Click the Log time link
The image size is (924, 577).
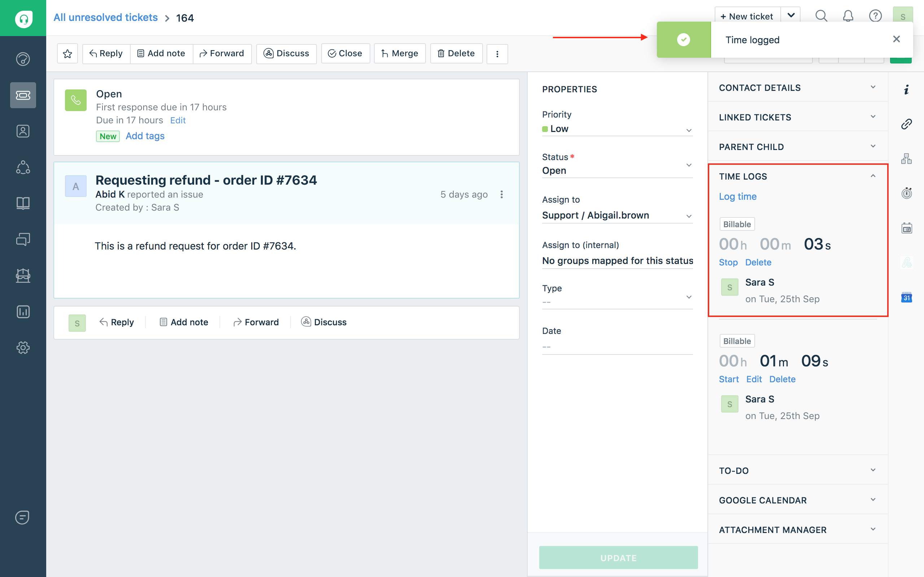(738, 197)
